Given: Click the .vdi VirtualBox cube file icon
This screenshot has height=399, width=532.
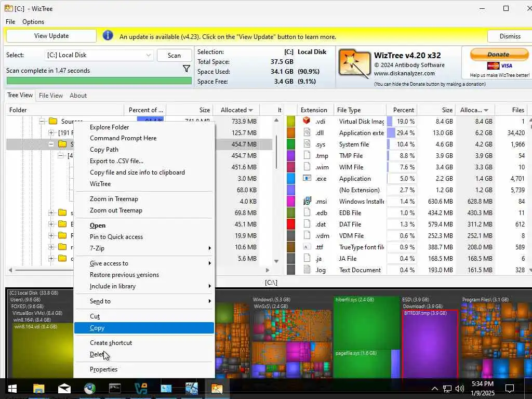Looking at the screenshot, I should (x=307, y=121).
